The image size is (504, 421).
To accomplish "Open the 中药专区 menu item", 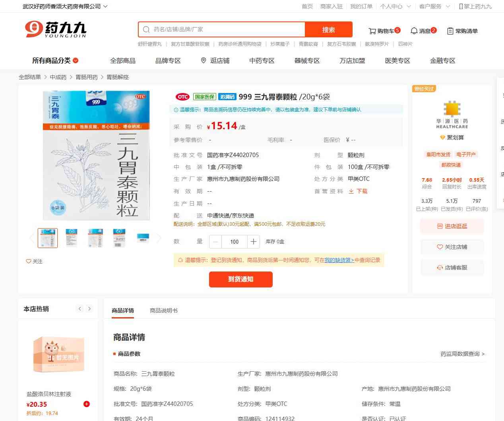I will coord(262,60).
